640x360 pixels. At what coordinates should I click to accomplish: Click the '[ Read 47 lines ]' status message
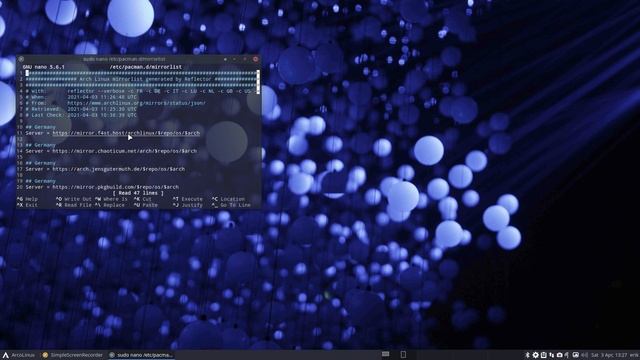pyautogui.click(x=138, y=193)
